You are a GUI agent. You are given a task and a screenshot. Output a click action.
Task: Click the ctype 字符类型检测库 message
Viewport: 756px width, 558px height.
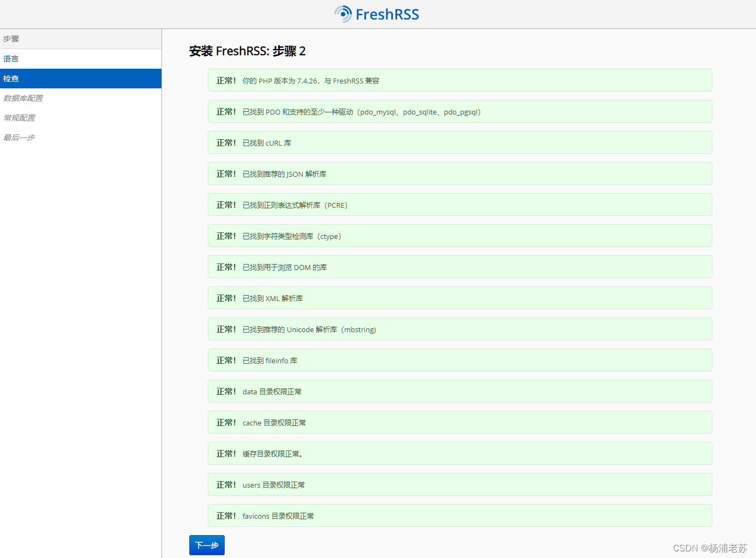[460, 236]
